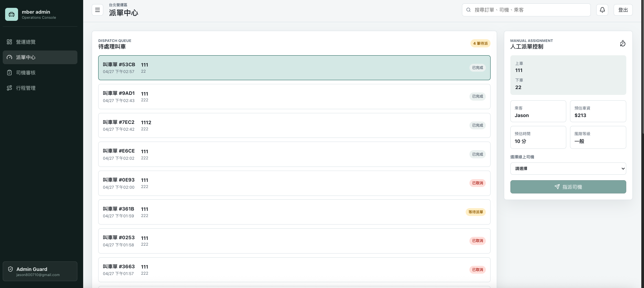Open the notification bell icon
This screenshot has height=288, width=644.
(602, 10)
